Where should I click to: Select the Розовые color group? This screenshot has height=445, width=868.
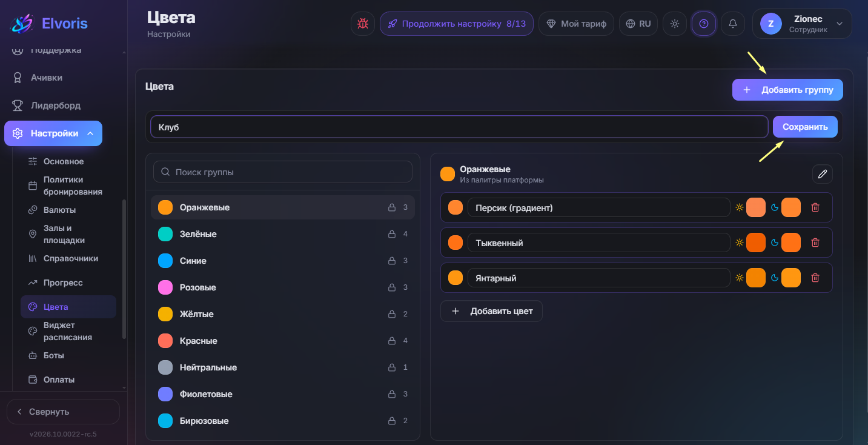coord(283,287)
